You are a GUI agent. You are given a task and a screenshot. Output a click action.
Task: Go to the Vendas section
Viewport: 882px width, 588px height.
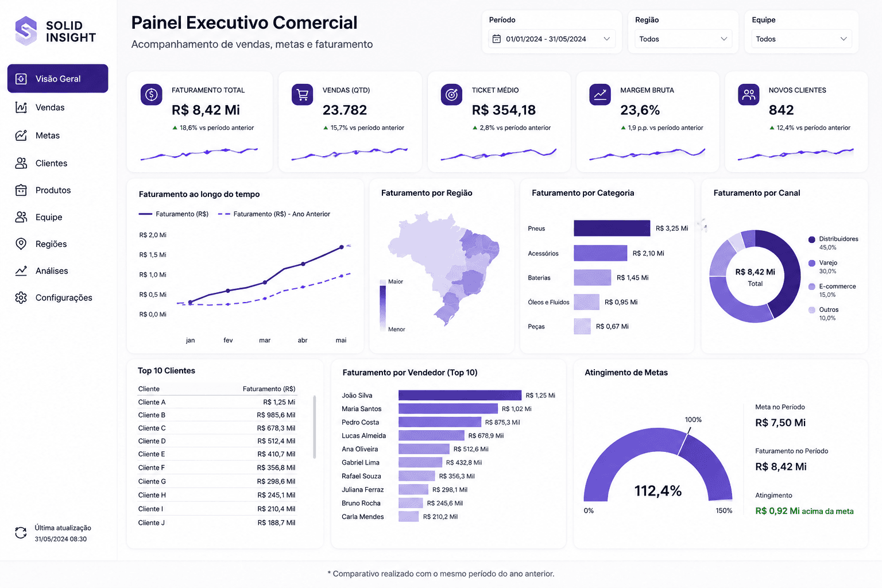click(50, 107)
